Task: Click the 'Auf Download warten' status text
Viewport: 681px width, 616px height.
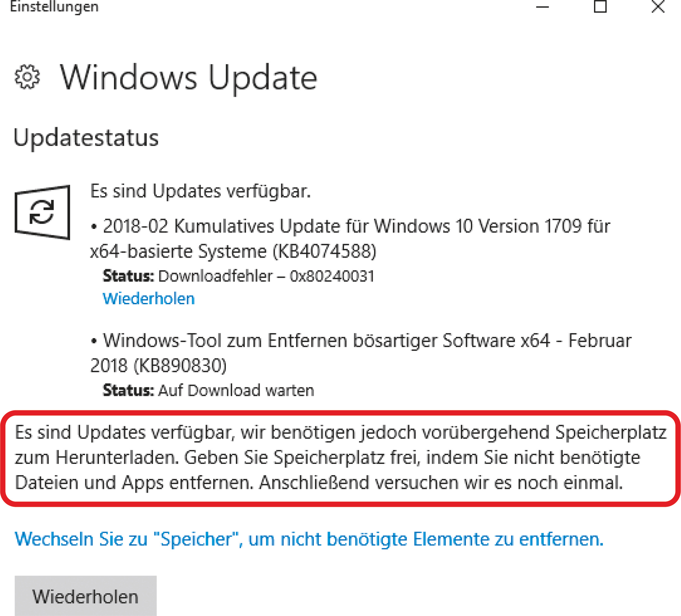Action: click(x=236, y=391)
